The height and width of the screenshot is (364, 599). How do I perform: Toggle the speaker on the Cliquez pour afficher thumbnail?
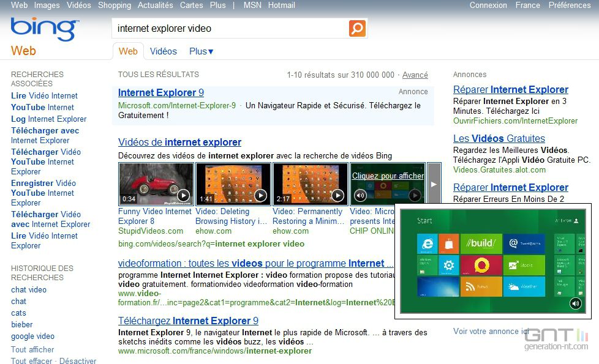360,196
